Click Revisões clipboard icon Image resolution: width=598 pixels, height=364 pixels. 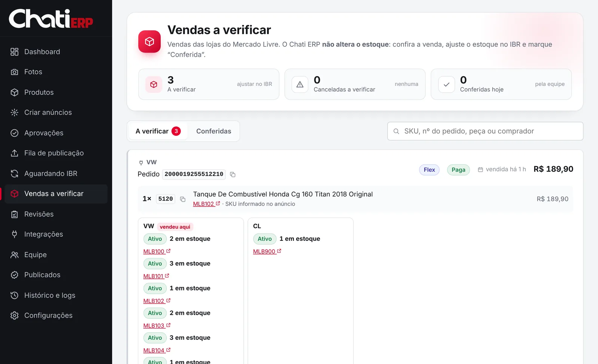point(15,214)
